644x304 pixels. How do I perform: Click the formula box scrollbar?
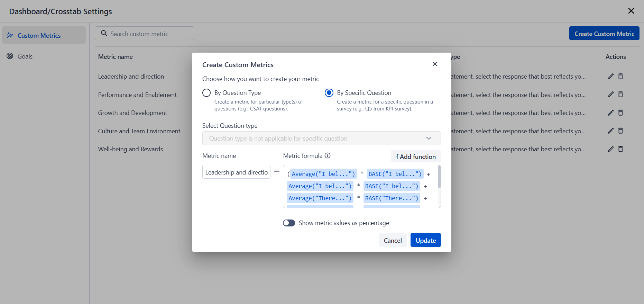pyautogui.click(x=439, y=177)
